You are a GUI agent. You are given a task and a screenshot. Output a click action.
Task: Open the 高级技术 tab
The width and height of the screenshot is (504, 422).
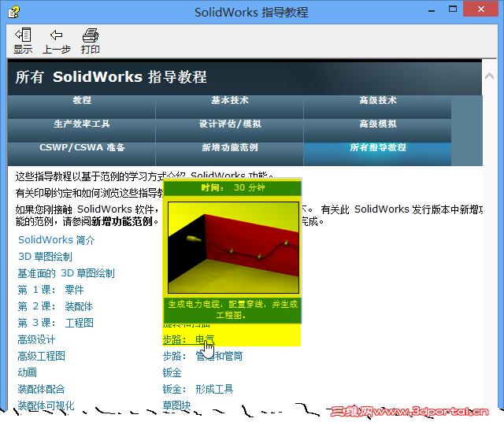377,107
